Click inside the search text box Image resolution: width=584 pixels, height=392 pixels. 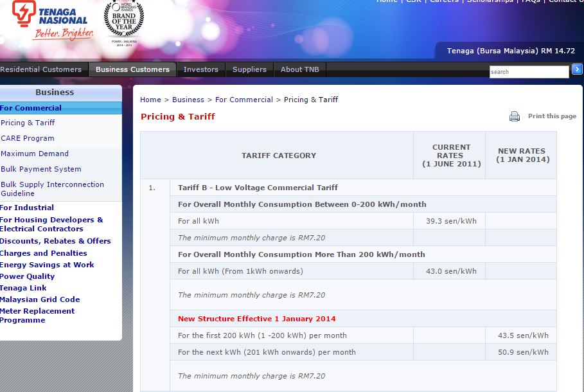click(528, 72)
